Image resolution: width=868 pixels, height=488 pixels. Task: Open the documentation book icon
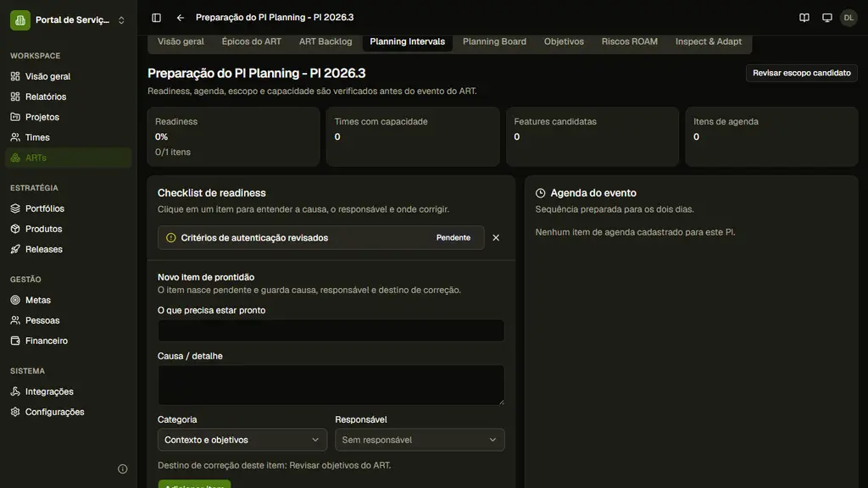click(804, 18)
